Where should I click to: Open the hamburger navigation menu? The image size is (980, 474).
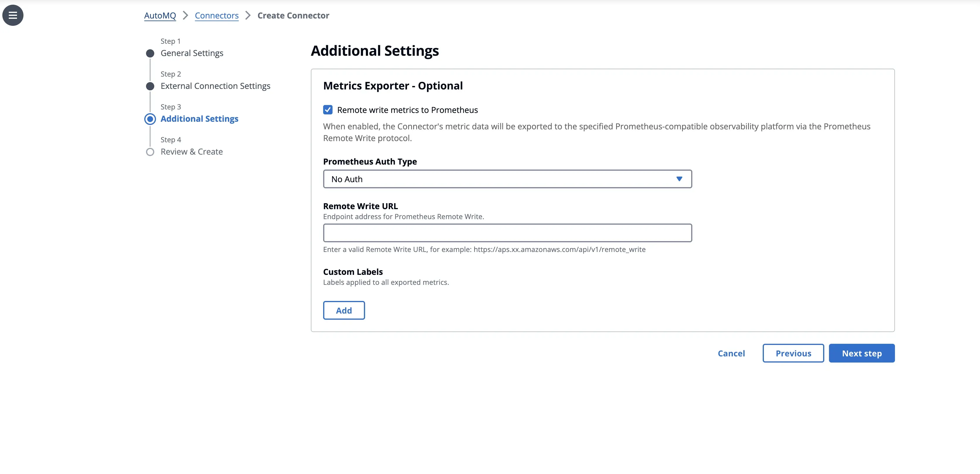pos(13,15)
